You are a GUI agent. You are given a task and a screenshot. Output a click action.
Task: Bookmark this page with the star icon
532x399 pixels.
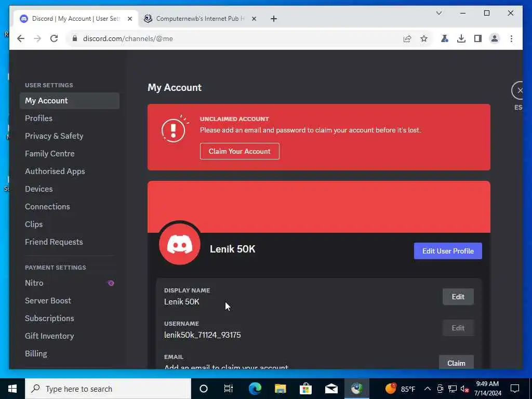(424, 38)
